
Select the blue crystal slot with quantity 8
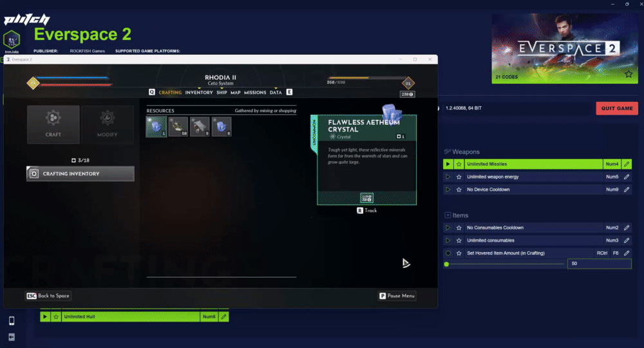point(222,126)
